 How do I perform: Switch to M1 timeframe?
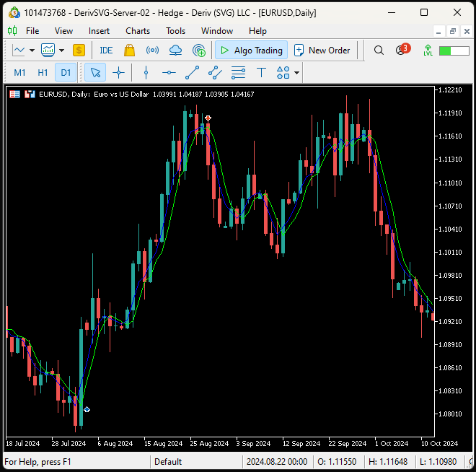pos(19,73)
